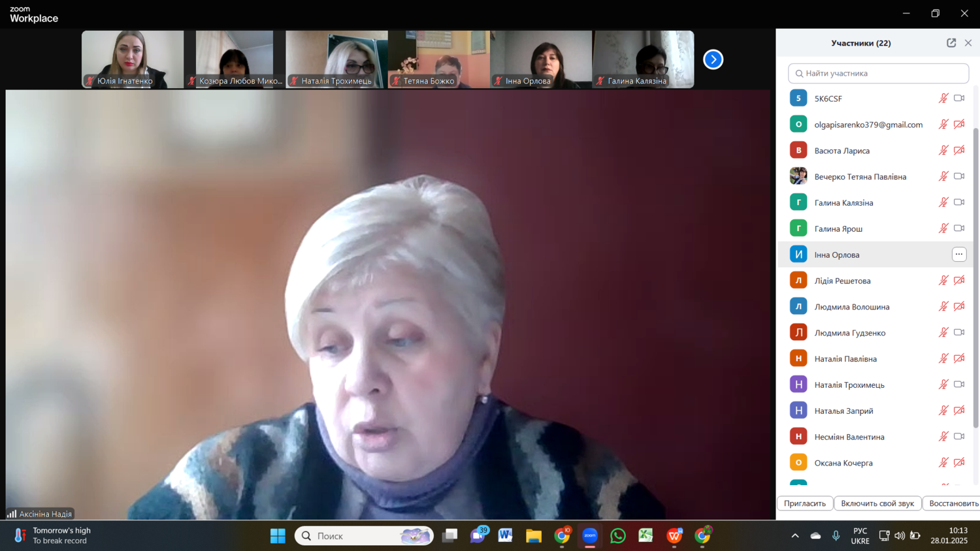This screenshot has width=980, height=551.
Task: Click camera-off icon for Людмила Волошина
Action: click(959, 307)
